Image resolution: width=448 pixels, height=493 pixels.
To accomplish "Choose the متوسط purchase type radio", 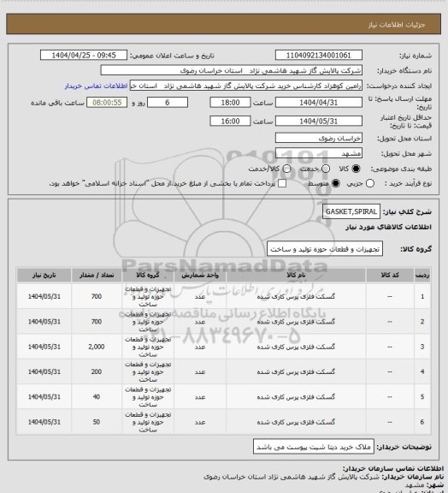I will point(335,183).
